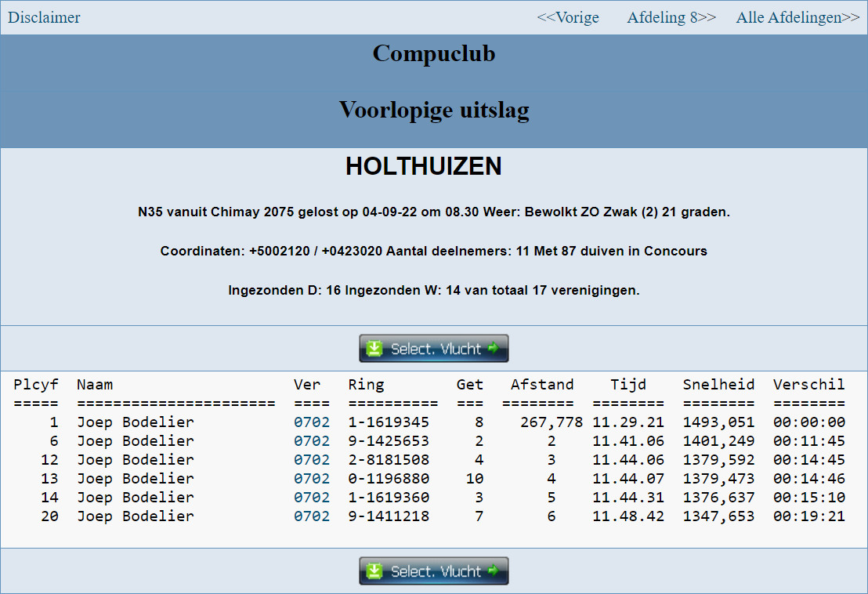Screen dimensions: 868x594
Task: Click time difference 00:00:00
Action: click(x=808, y=422)
